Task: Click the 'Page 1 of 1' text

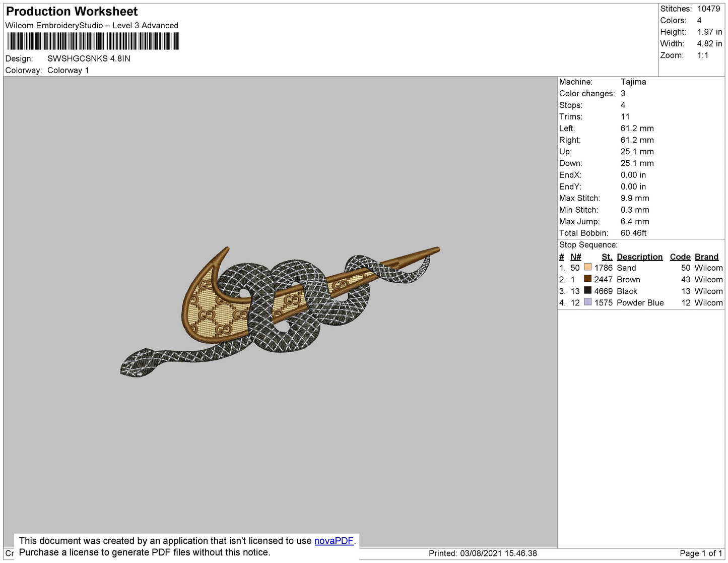Action: tap(701, 553)
